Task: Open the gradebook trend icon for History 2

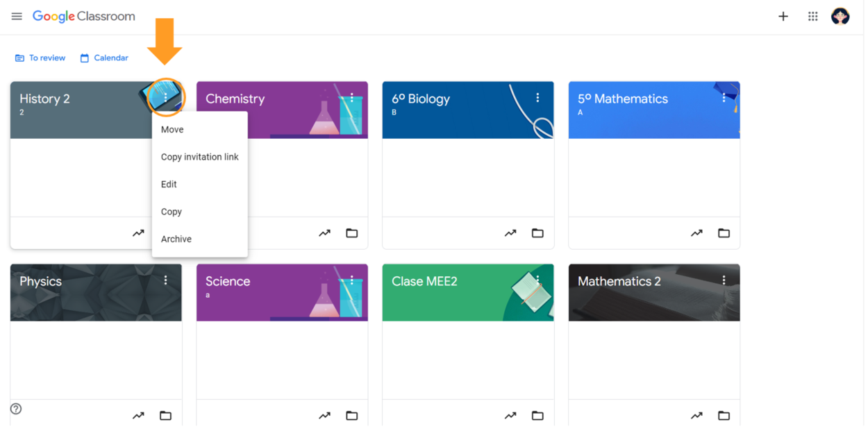Action: tap(138, 233)
